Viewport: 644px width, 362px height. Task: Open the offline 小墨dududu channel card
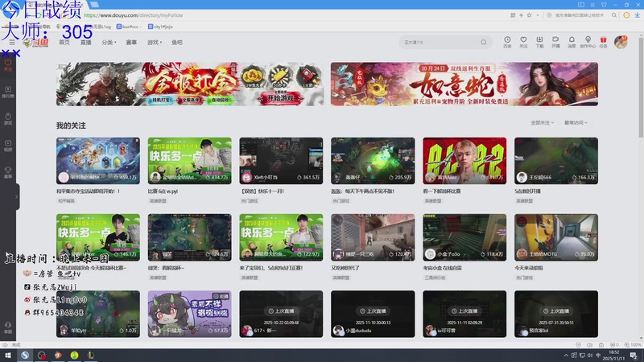click(373, 314)
